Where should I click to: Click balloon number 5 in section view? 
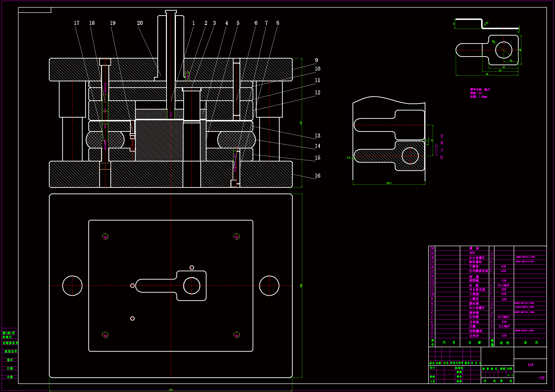(x=238, y=23)
